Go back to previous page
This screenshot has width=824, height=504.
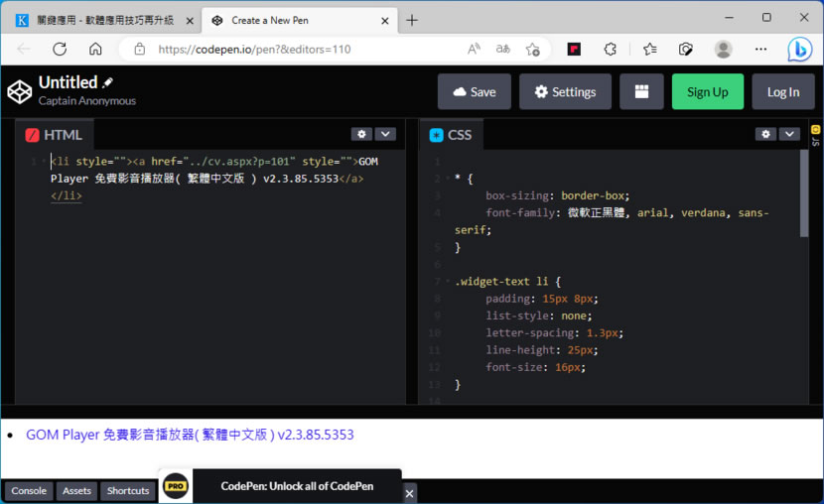[x=24, y=50]
